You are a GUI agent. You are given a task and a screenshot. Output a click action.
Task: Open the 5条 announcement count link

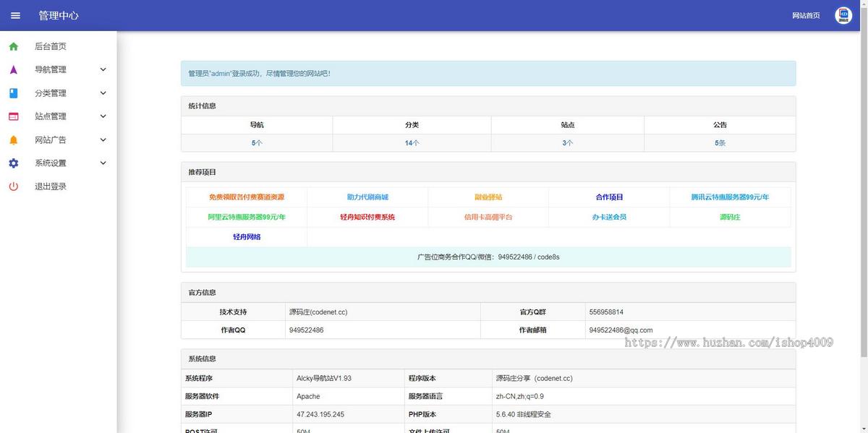pos(720,143)
